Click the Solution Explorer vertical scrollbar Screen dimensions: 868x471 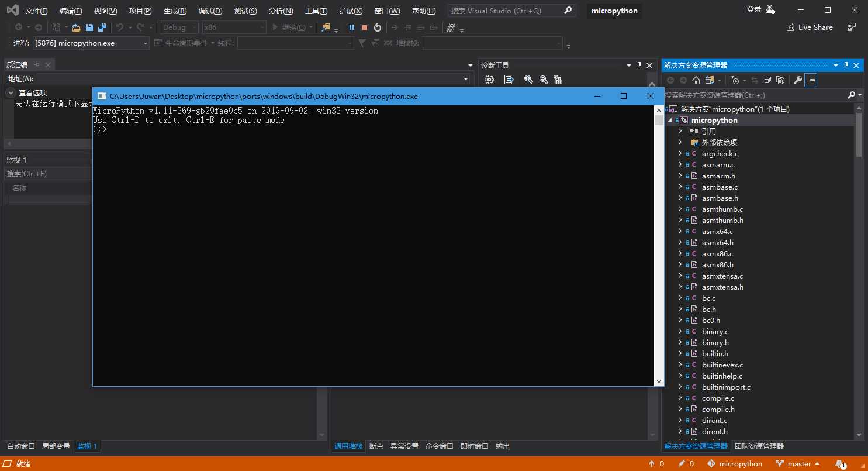pos(859,135)
